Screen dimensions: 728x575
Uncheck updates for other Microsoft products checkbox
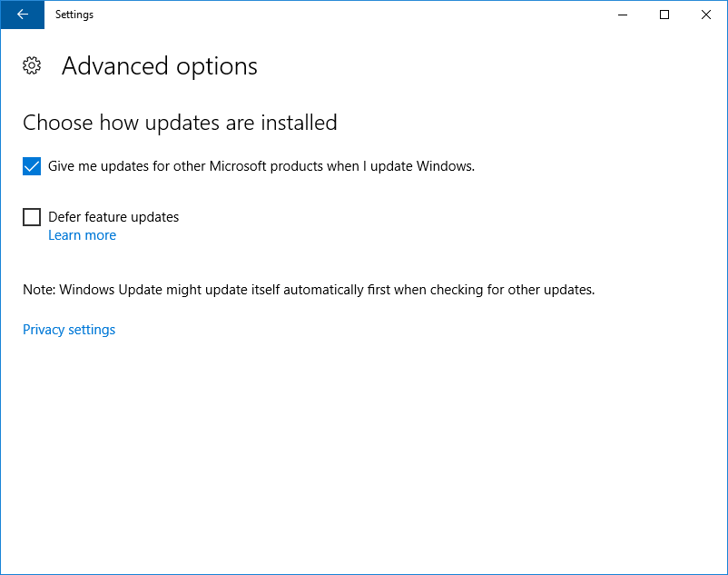point(32,166)
